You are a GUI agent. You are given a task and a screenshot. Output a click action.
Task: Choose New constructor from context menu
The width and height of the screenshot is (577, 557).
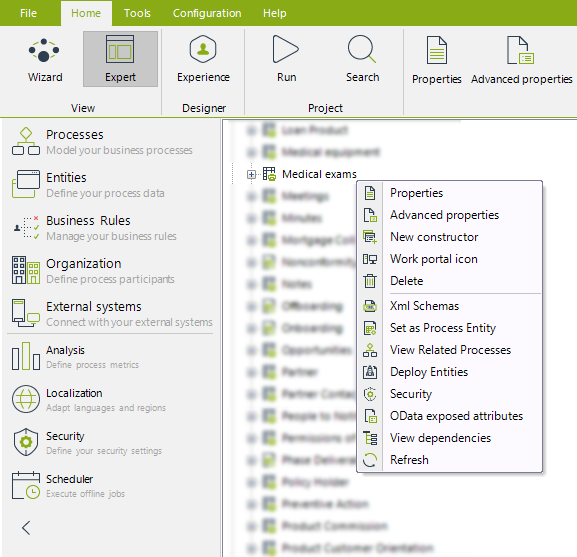434,237
